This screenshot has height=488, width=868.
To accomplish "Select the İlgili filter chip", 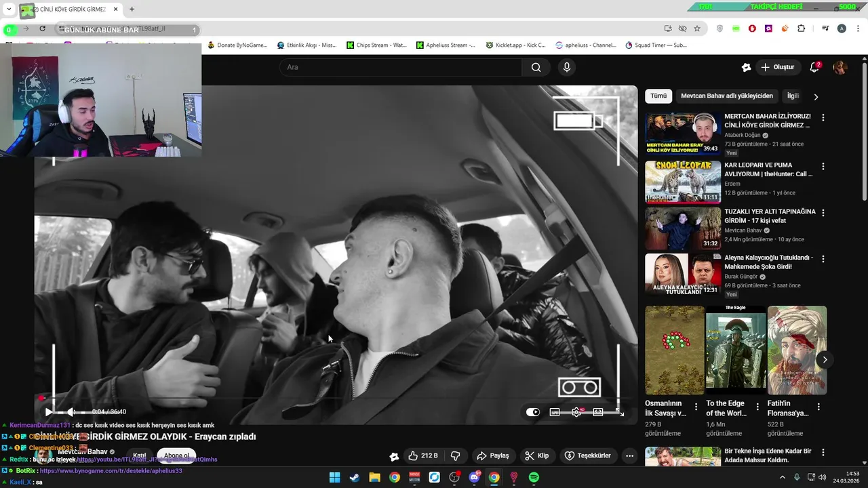I will coord(793,96).
